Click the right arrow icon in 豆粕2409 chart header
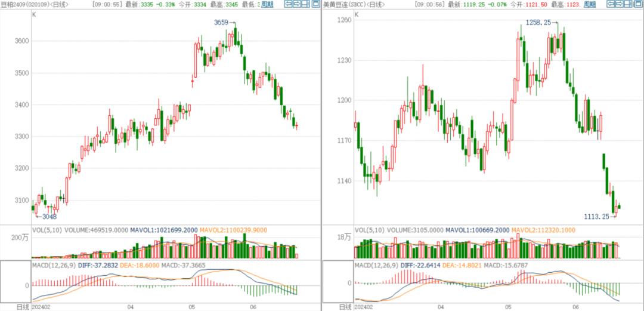This screenshot has width=644, height=311. click(x=296, y=4)
